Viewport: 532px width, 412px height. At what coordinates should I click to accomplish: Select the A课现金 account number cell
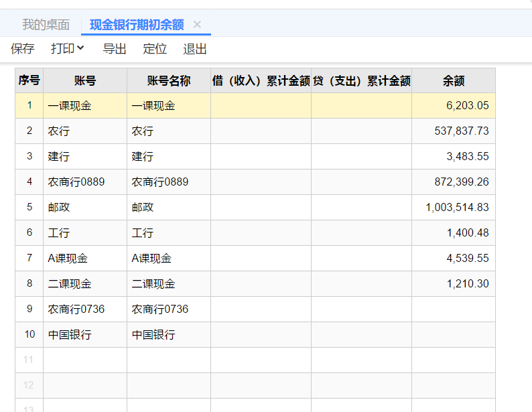85,258
